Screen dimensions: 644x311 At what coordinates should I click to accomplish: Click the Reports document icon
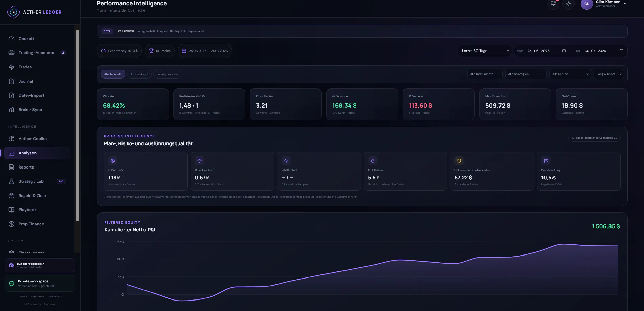point(12,167)
